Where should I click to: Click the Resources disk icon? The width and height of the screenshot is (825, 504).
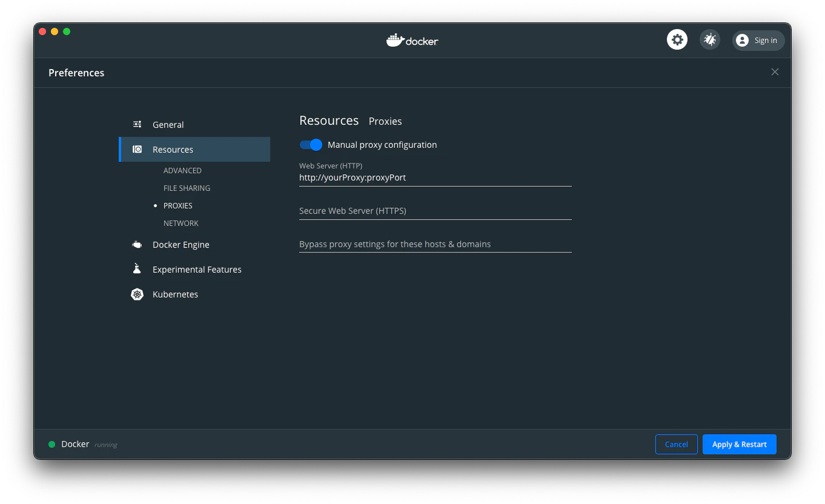pyautogui.click(x=137, y=149)
